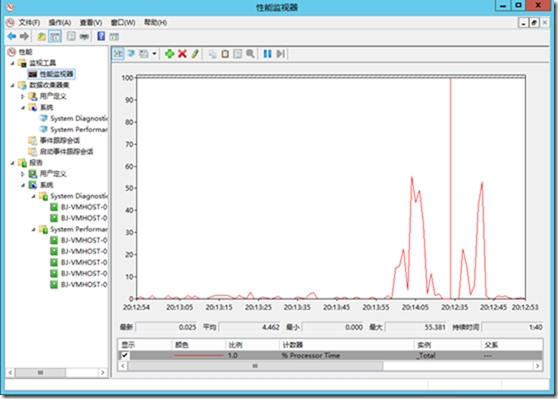Collapse 系统 under 报告
The height and width of the screenshot is (399, 558).
pyautogui.click(x=23, y=185)
